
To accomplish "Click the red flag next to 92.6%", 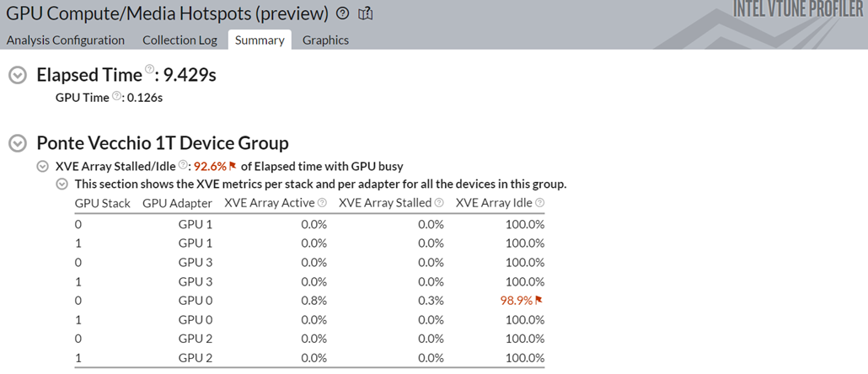I will [x=233, y=167].
